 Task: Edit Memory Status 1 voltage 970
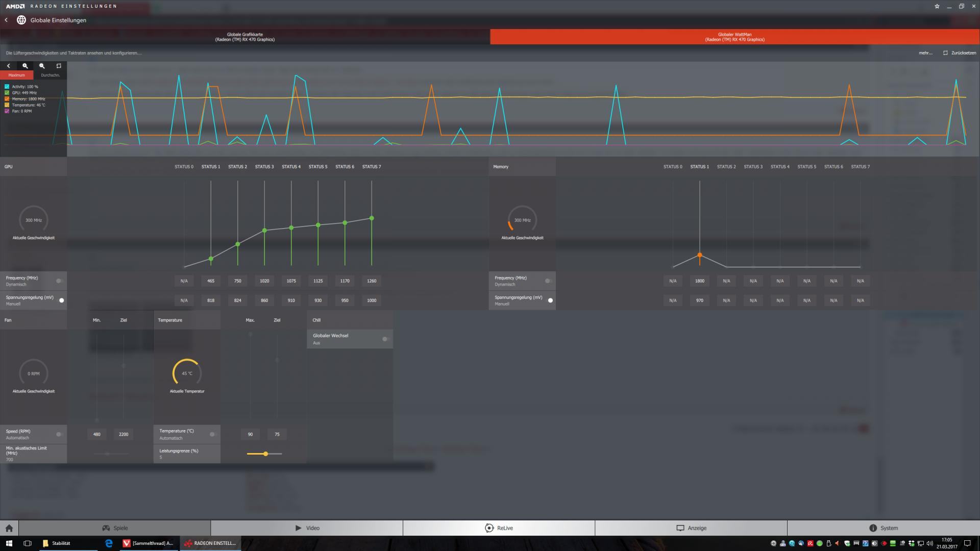700,300
